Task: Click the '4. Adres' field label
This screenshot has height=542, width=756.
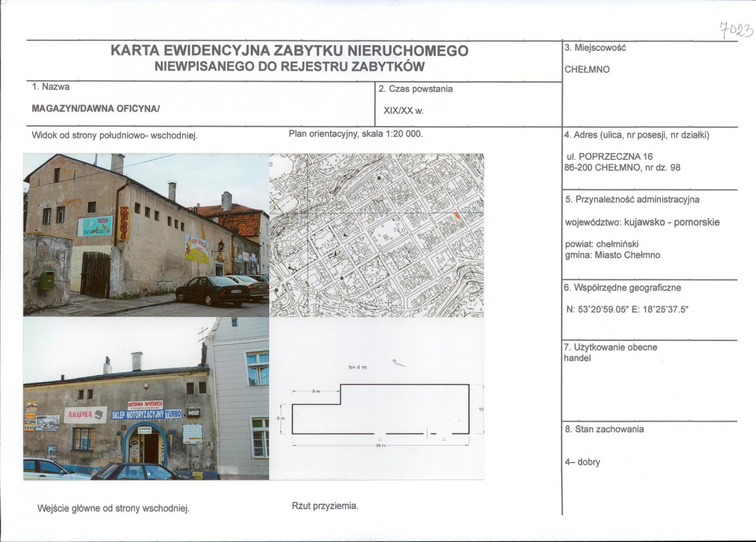Action: [637, 135]
